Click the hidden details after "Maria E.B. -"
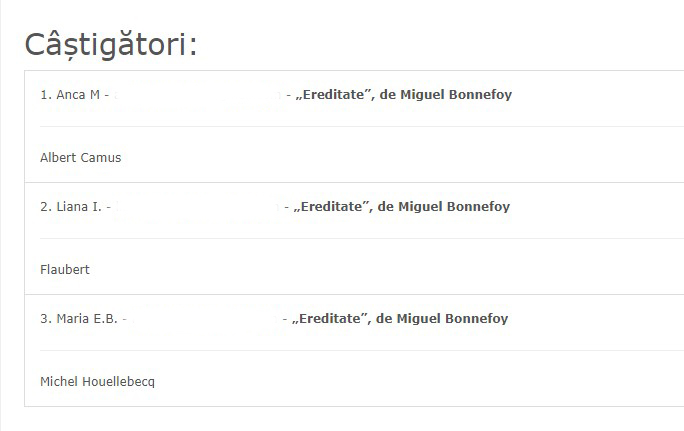Screen dimensions: 684x431 [205, 319]
